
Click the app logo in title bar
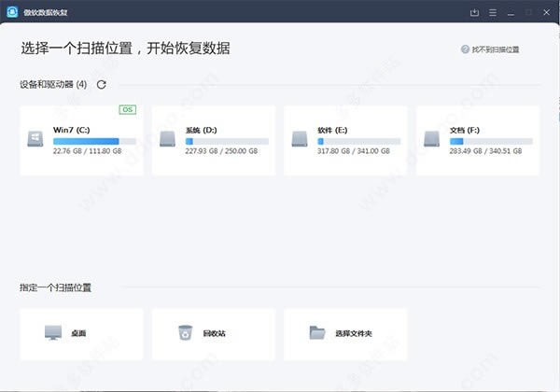tap(12, 12)
